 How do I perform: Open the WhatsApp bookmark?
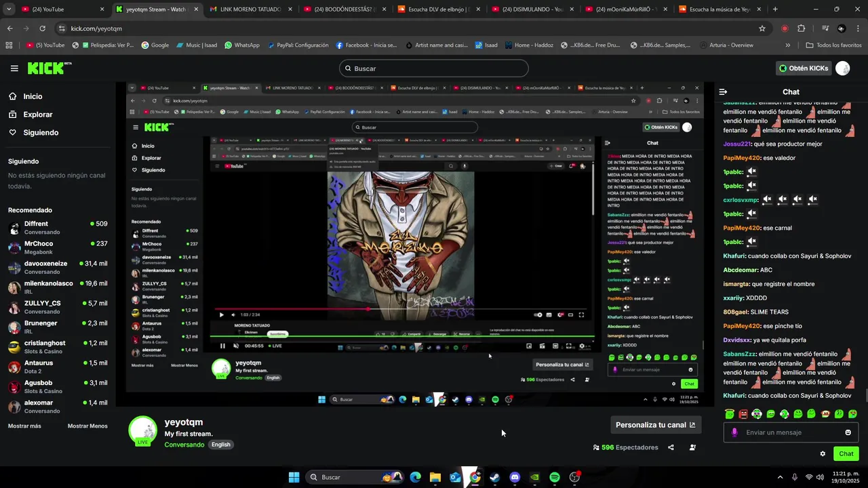(242, 45)
